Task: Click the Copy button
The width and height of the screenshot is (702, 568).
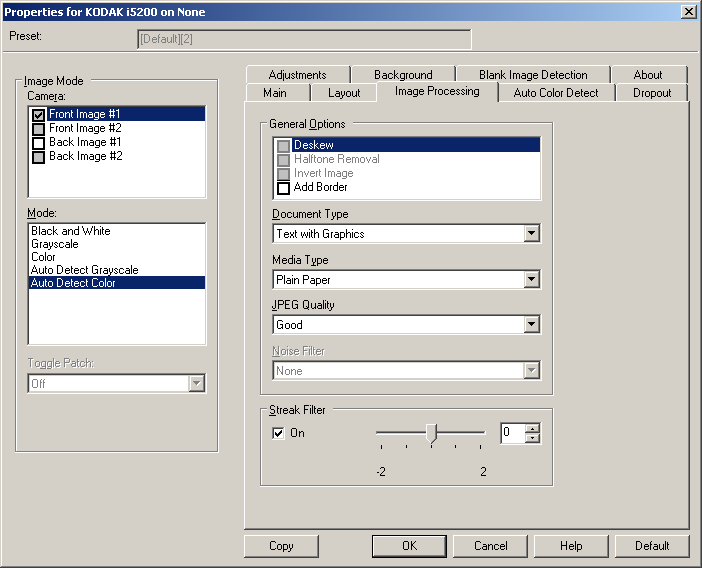Action: tap(281, 546)
